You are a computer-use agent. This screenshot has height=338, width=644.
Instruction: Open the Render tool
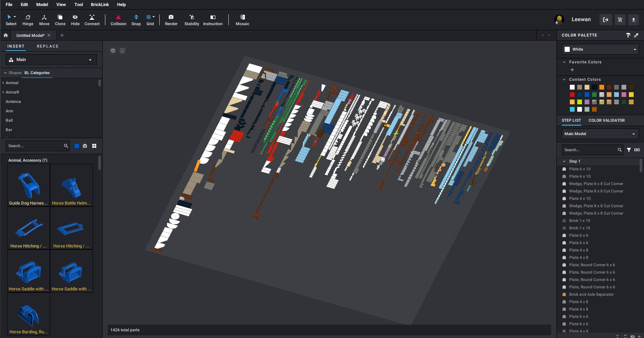tap(171, 20)
